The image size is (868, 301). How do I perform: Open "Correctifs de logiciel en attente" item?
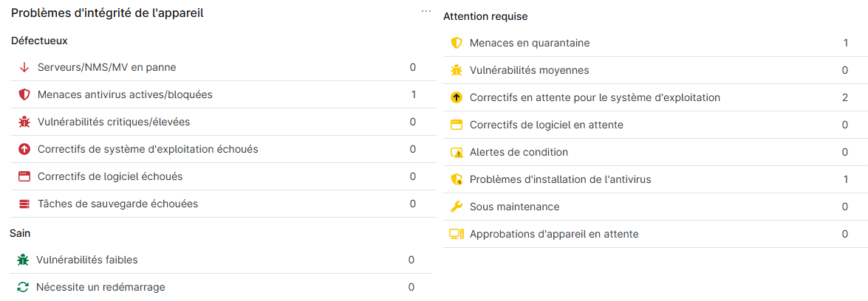(x=546, y=125)
